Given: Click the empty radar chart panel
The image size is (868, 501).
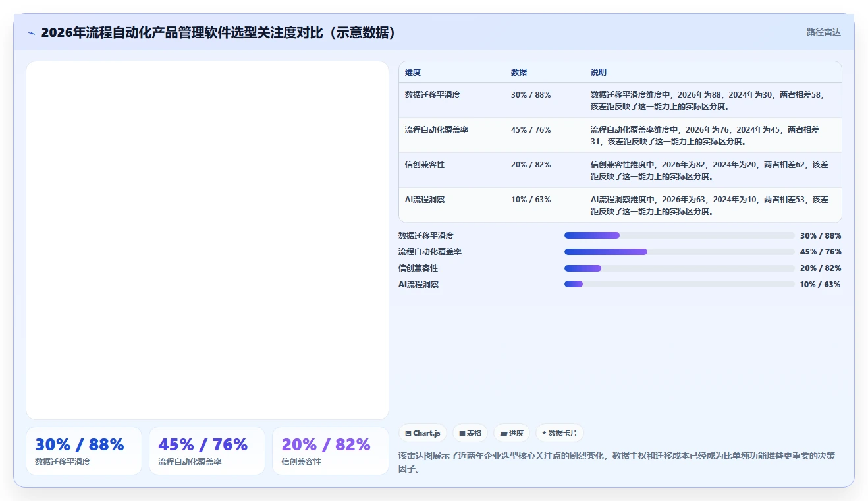Looking at the screenshot, I should coord(207,240).
